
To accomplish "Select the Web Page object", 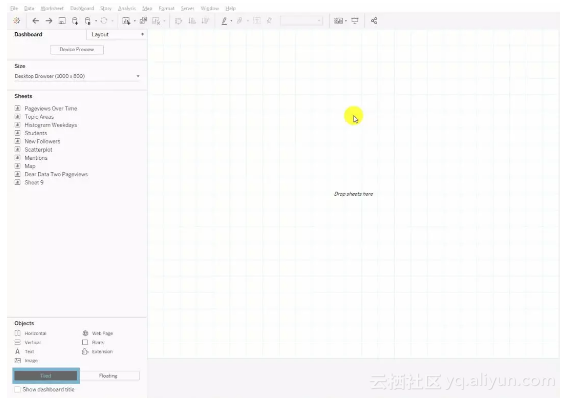I will coord(98,333).
